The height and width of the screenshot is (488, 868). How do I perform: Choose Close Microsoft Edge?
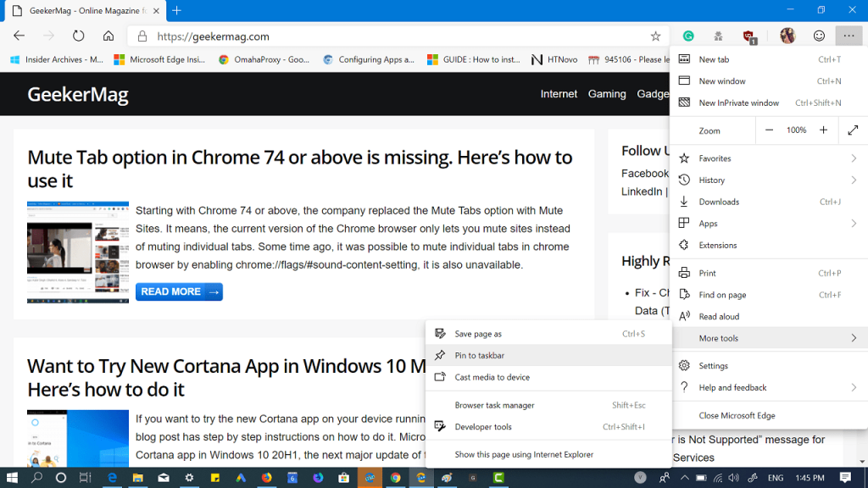pyautogui.click(x=769, y=415)
